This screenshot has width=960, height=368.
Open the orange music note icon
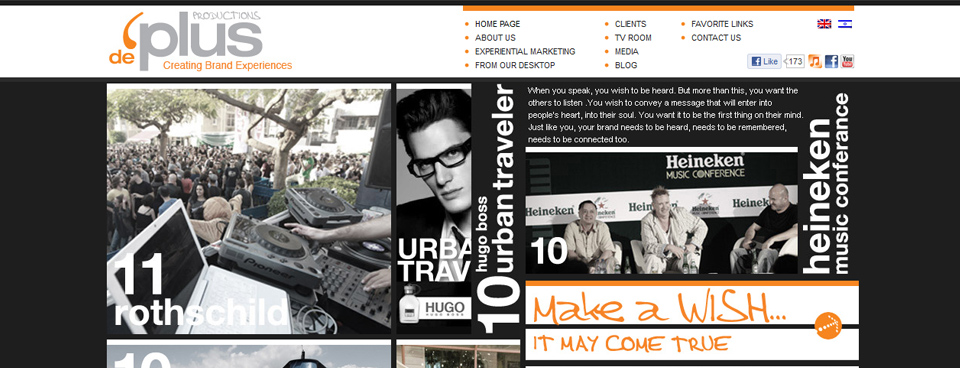click(814, 61)
